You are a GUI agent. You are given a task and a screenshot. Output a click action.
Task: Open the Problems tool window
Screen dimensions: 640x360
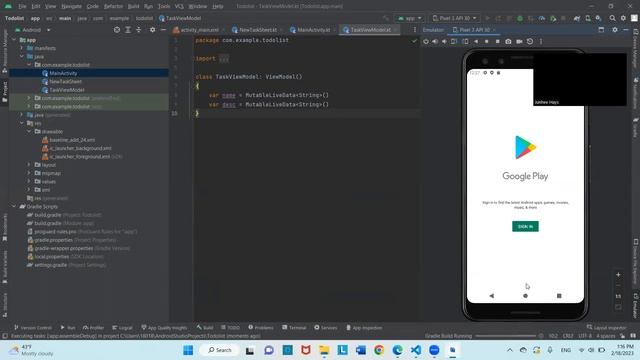point(261,328)
